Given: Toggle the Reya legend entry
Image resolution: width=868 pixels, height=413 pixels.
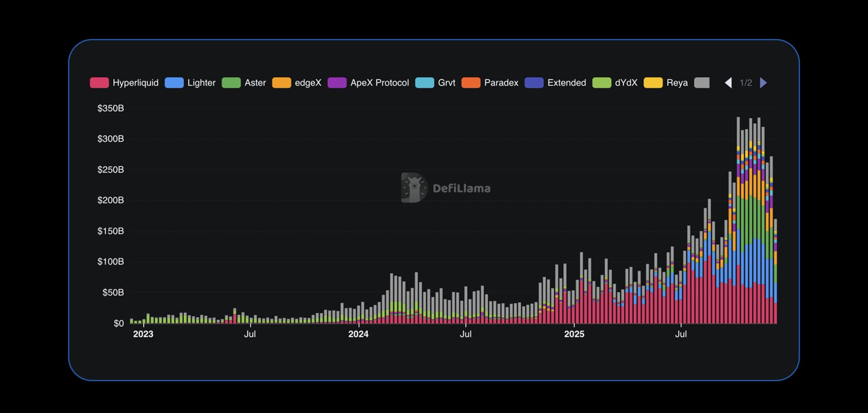Looking at the screenshot, I should [676, 83].
